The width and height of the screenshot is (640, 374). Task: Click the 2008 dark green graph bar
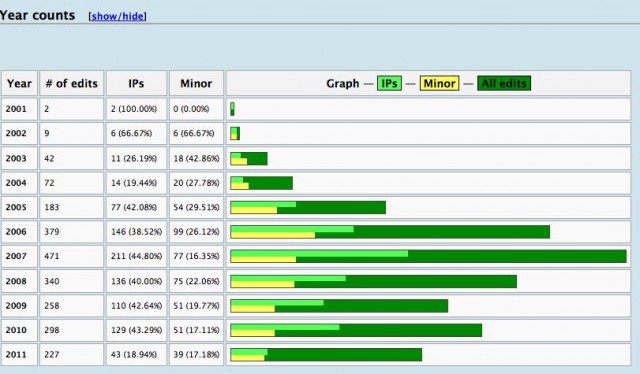pos(373,281)
